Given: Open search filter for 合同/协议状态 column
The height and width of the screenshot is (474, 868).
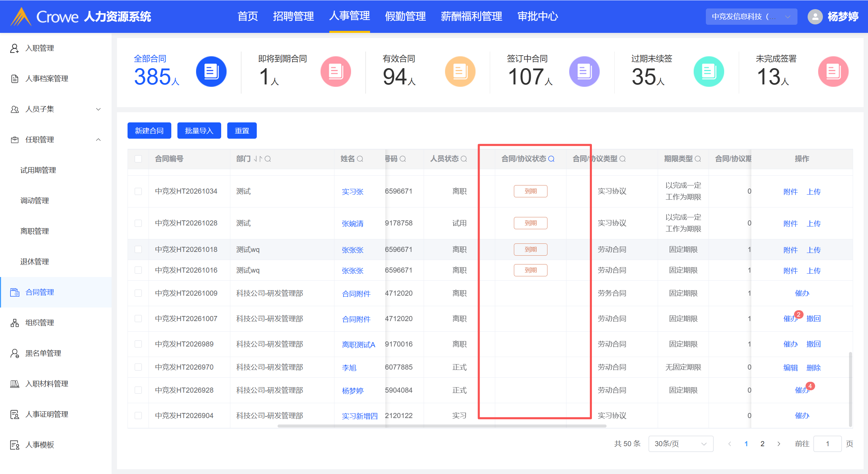Looking at the screenshot, I should click(551, 159).
